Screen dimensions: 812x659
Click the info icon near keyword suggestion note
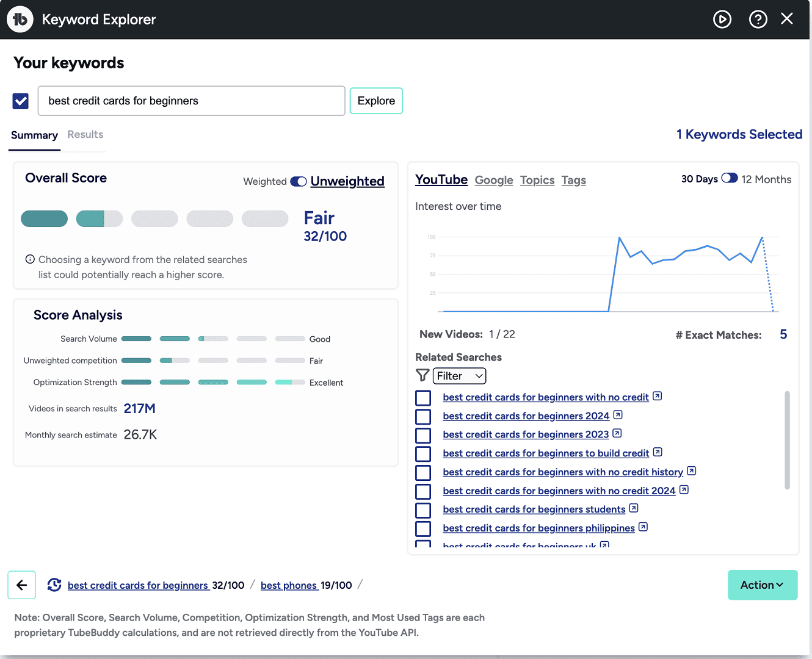(30, 259)
